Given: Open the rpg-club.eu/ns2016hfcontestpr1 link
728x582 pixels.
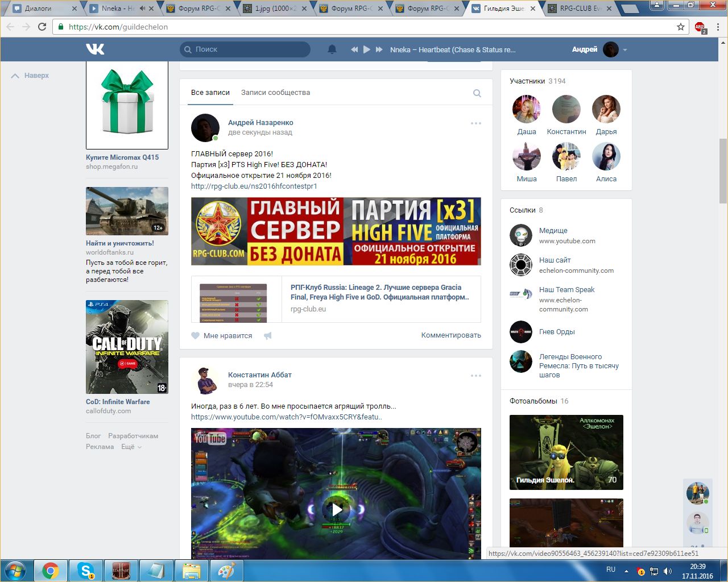Looking at the screenshot, I should pyautogui.click(x=254, y=186).
